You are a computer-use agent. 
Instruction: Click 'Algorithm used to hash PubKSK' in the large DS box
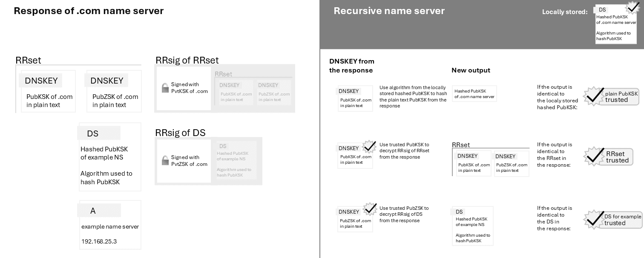coord(106,178)
